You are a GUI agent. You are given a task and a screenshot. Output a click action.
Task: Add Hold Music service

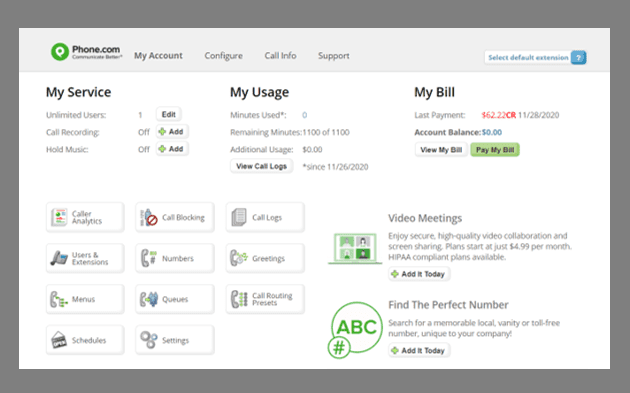(x=172, y=149)
